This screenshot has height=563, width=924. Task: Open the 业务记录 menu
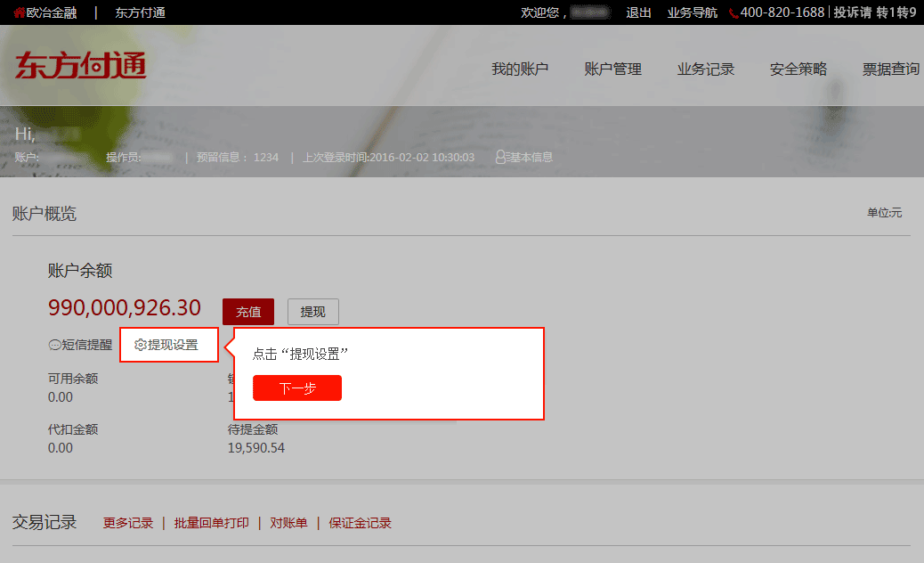tap(705, 69)
